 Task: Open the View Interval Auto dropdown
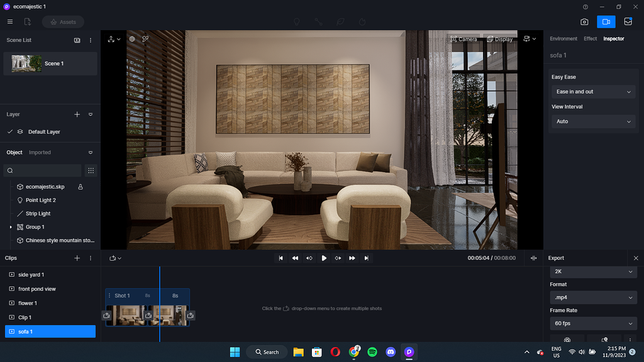click(x=592, y=121)
